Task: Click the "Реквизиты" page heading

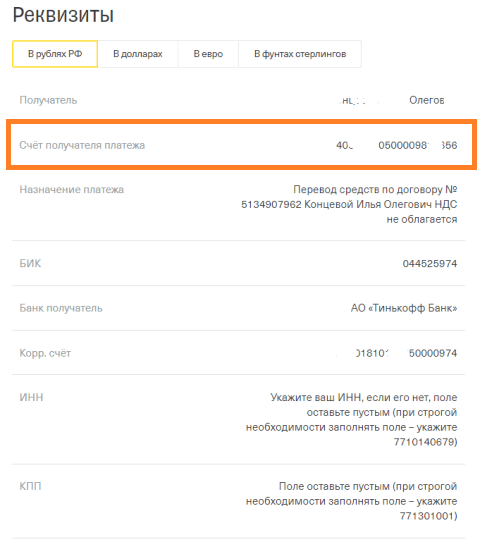Action: click(x=63, y=15)
